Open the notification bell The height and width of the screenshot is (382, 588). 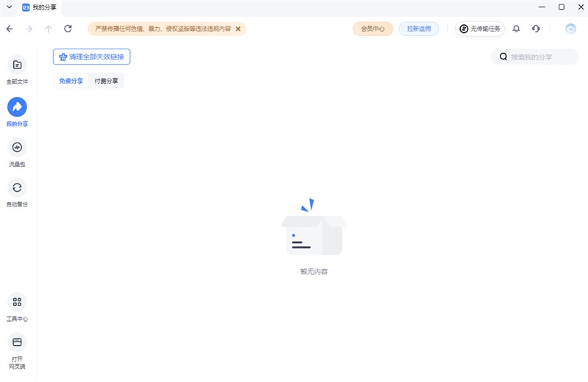[517, 29]
